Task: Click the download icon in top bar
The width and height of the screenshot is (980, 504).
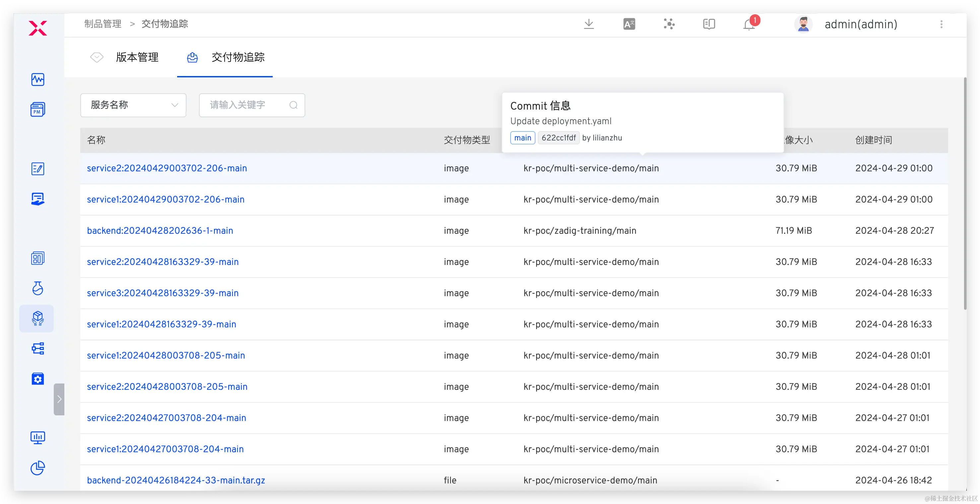Action: [x=589, y=24]
